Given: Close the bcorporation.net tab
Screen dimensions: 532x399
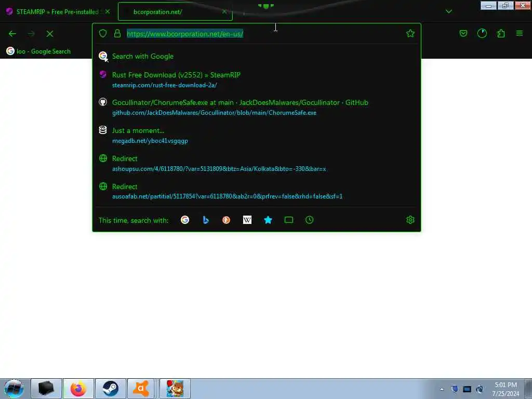Looking at the screenshot, I should coord(224,11).
